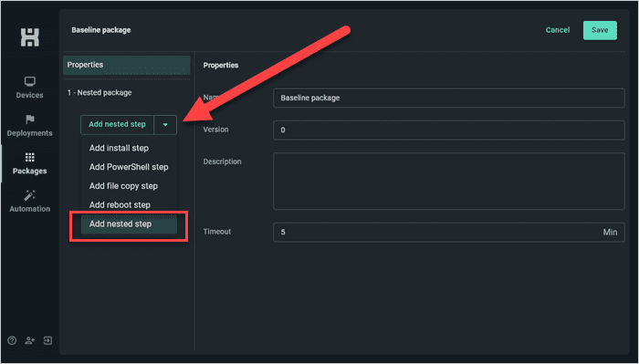Select the 1 - Nested package step
Image resolution: width=639 pixels, height=364 pixels.
[100, 93]
